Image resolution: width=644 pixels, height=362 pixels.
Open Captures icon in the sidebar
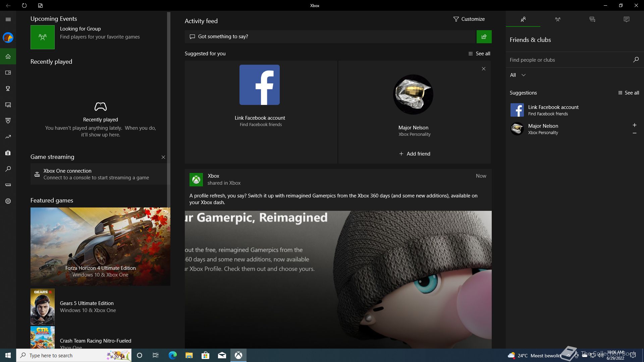(8, 105)
